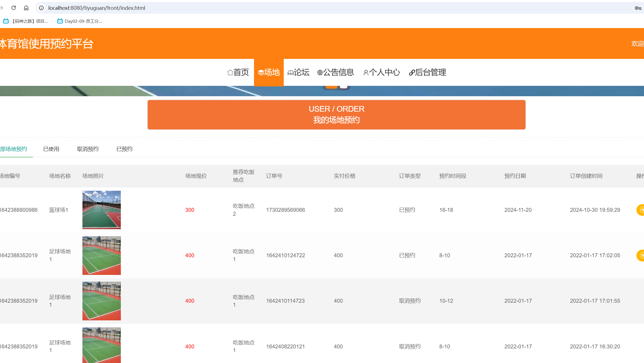
Task: Open the 公告信息 menu item
Action: 336,72
